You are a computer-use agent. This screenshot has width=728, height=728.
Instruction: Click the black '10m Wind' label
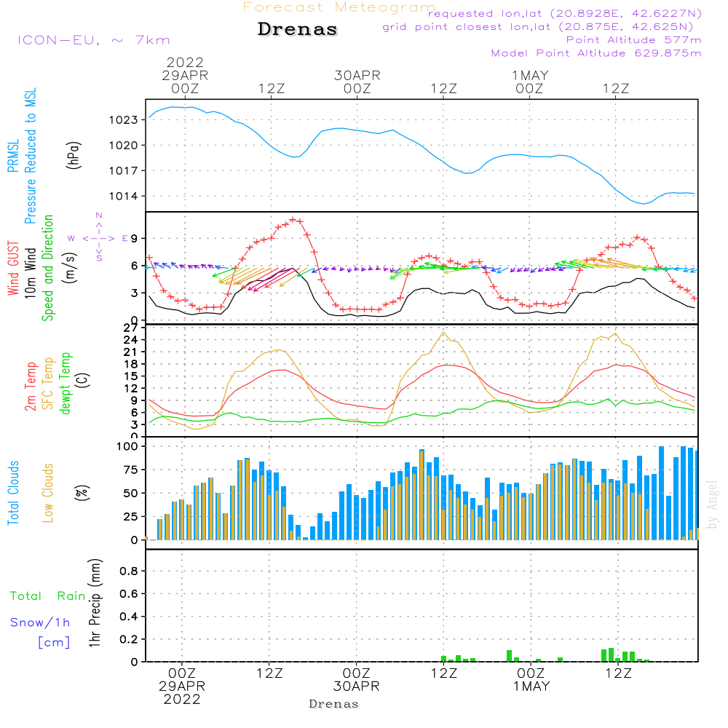click(30, 273)
